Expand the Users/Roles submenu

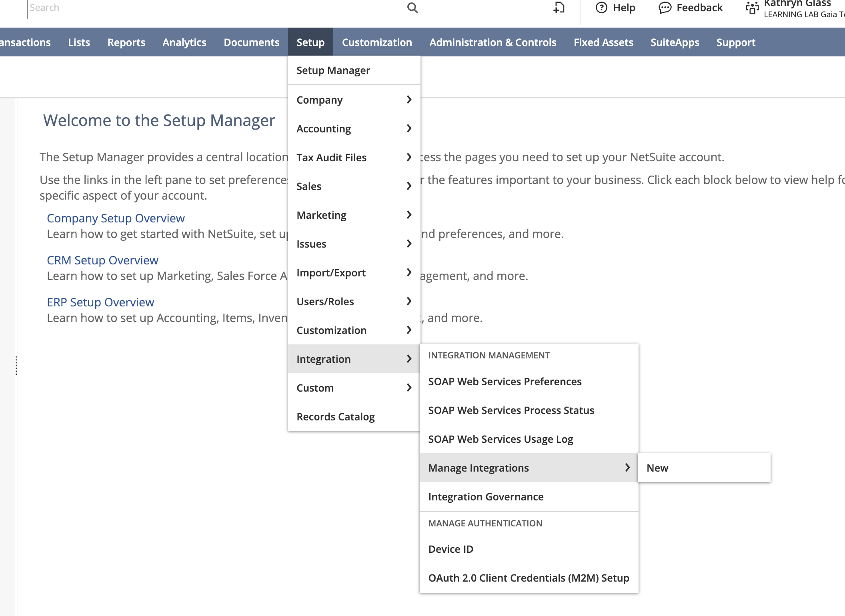tap(354, 301)
